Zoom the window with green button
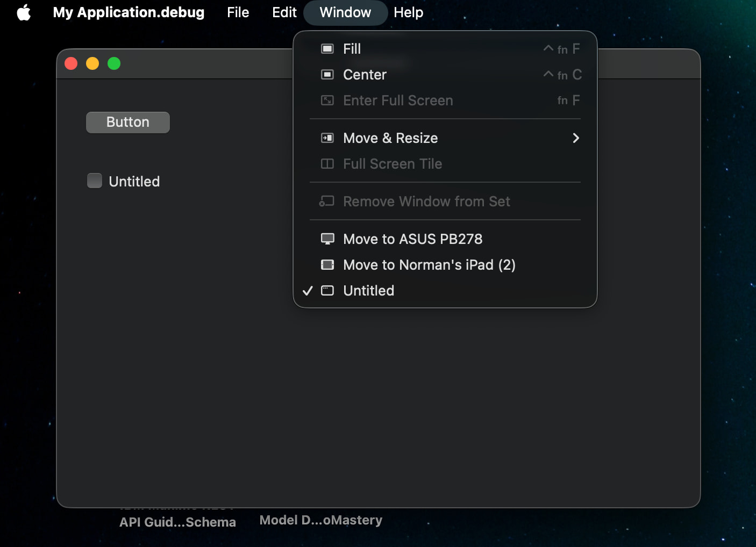 coord(114,63)
